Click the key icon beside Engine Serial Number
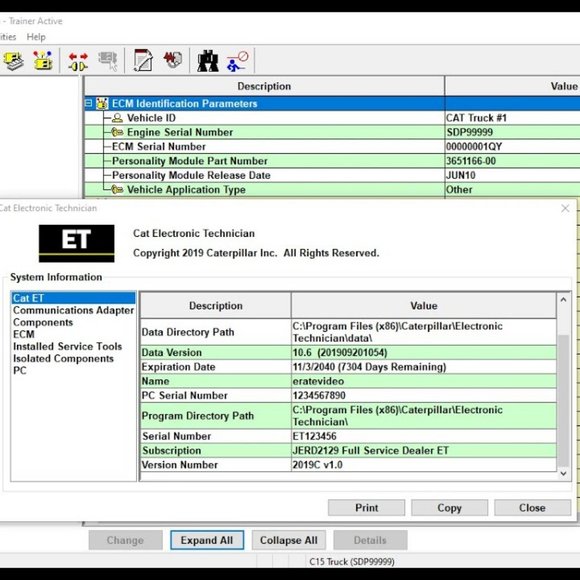 pos(117,132)
